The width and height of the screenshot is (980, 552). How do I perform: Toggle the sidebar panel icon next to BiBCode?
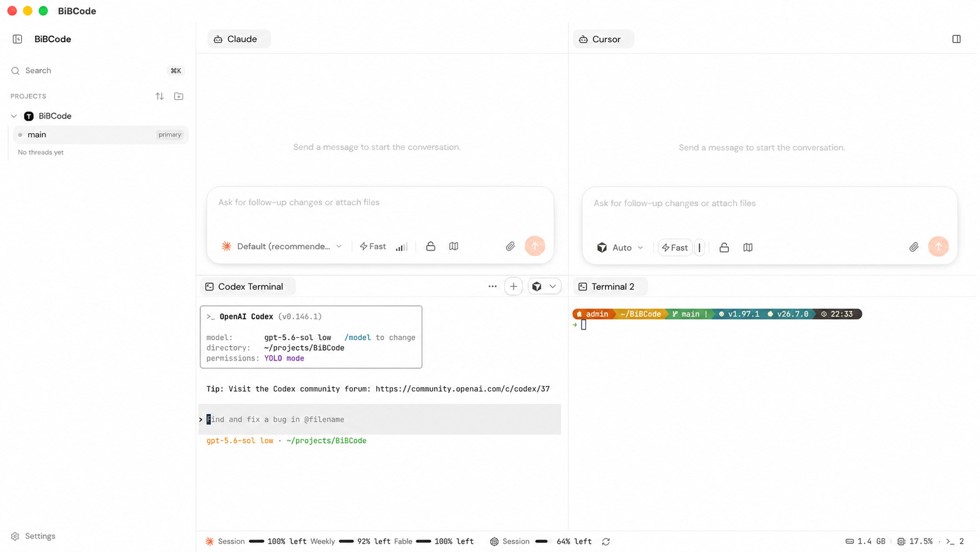pos(18,39)
